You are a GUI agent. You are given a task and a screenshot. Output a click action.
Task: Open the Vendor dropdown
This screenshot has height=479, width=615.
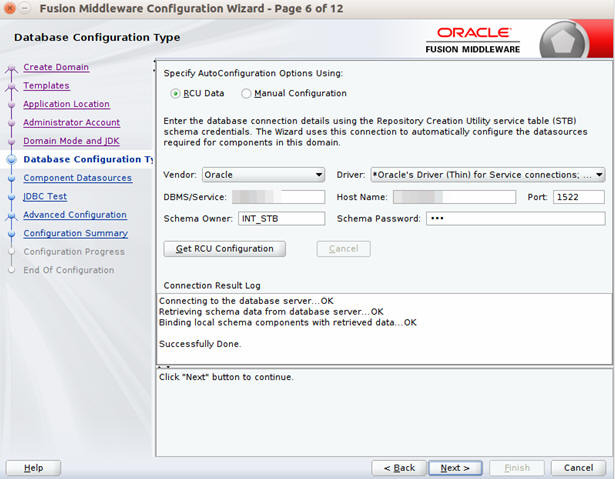[264, 175]
